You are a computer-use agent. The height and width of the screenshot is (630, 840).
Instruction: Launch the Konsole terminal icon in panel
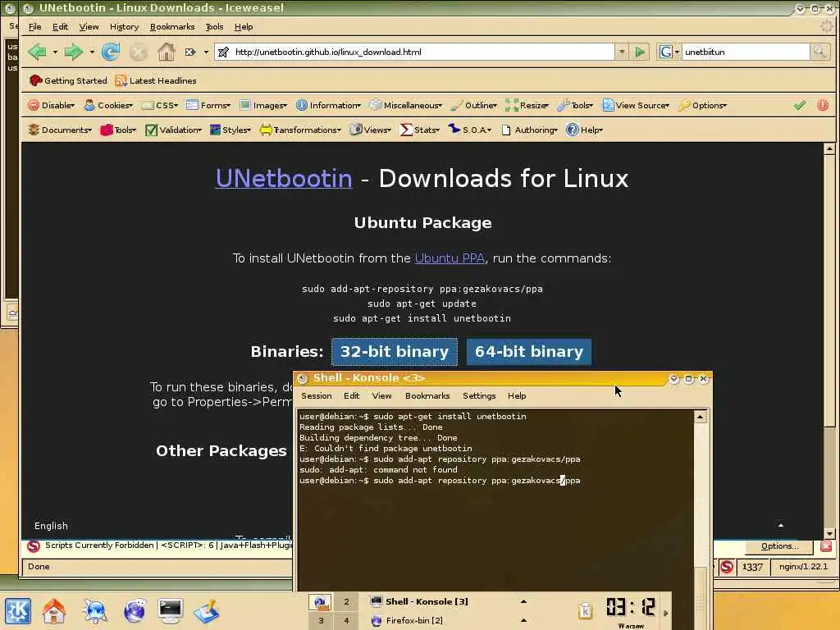click(x=171, y=611)
